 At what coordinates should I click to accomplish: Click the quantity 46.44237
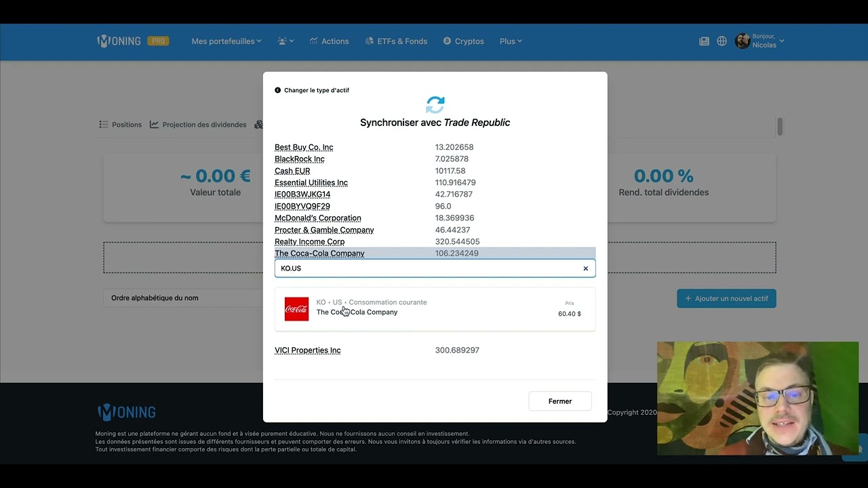[452, 230]
